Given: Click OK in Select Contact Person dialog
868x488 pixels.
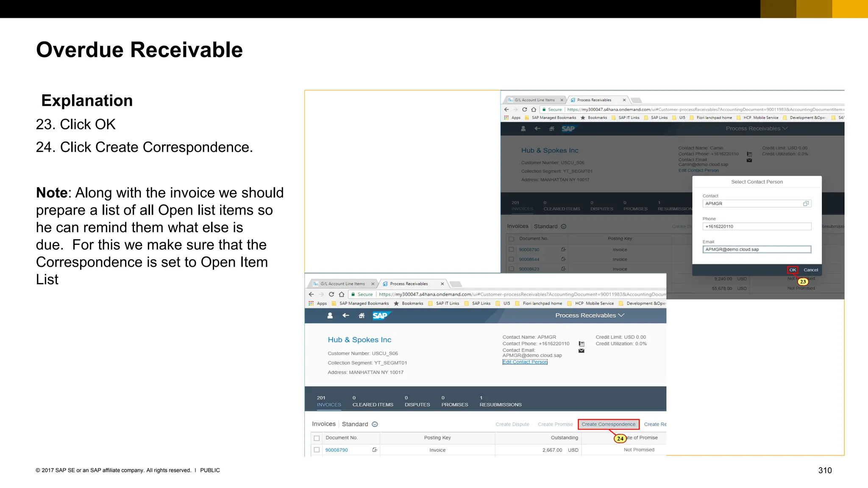Looking at the screenshot, I should coord(793,270).
